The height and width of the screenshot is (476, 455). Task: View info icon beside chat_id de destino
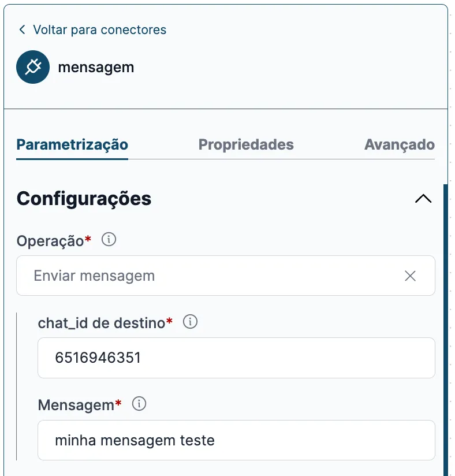tap(190, 322)
